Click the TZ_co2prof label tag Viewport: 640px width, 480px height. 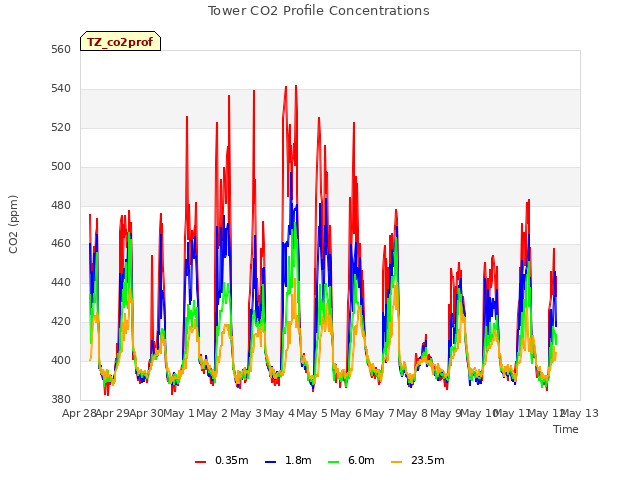120,41
